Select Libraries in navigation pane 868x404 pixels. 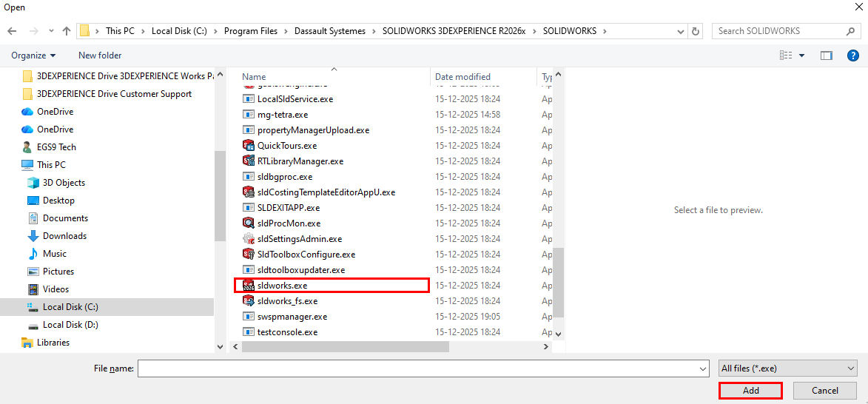(53, 342)
